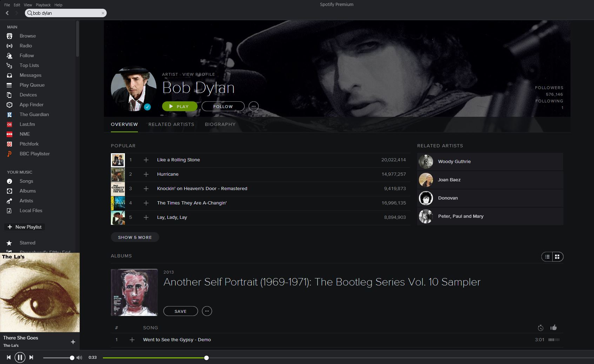Show the Play Queue

pos(32,85)
